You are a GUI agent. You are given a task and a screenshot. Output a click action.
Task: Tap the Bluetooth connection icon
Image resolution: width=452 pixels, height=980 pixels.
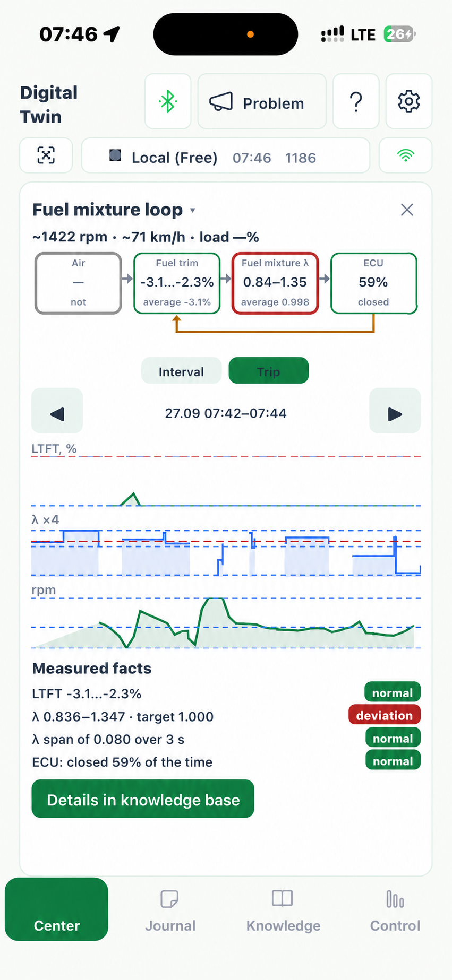168,101
